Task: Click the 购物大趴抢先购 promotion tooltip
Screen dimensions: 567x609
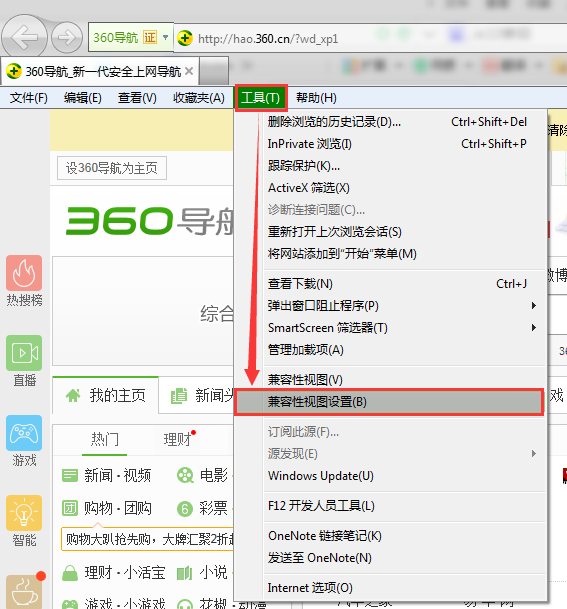Action: (148, 539)
